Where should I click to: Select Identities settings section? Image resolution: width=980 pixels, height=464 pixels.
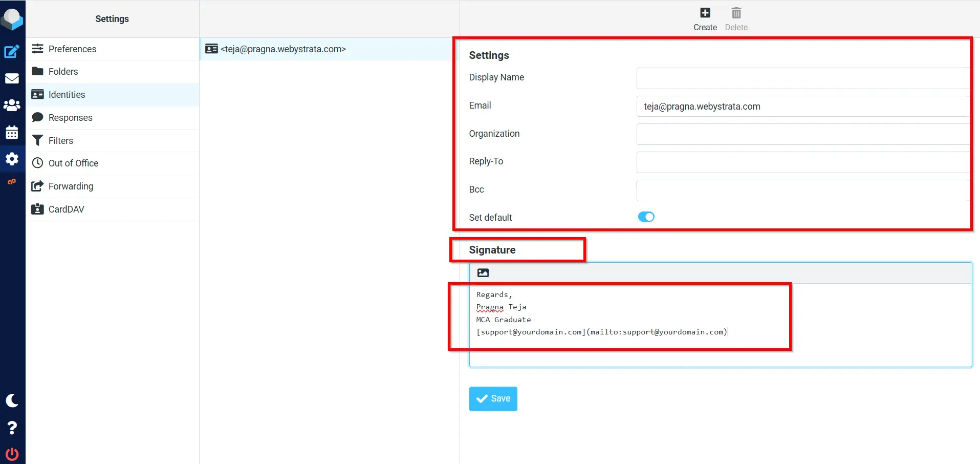(x=112, y=95)
